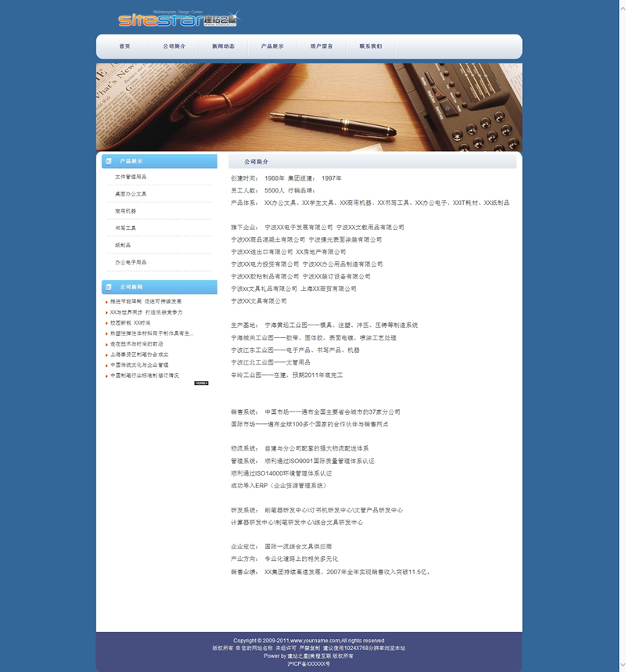Open the 文件管理用品 product category
Screen dimensions: 626x672
(x=131, y=177)
